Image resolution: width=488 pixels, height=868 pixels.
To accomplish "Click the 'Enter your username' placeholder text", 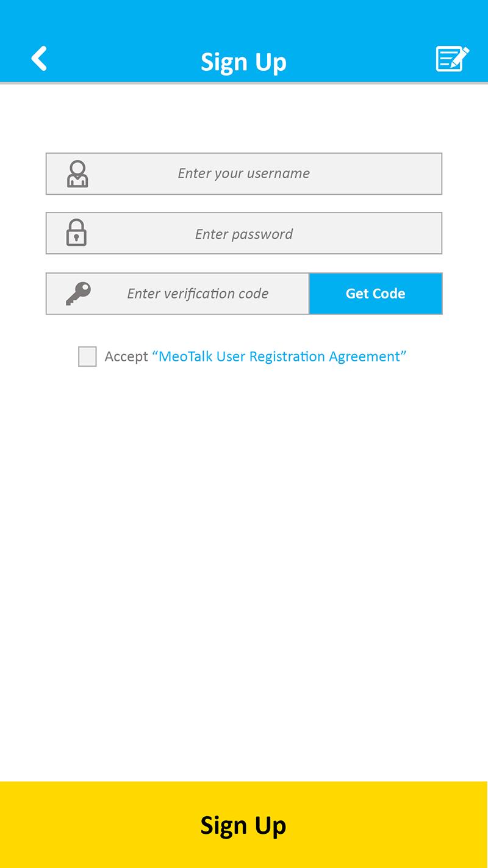I will (243, 173).
